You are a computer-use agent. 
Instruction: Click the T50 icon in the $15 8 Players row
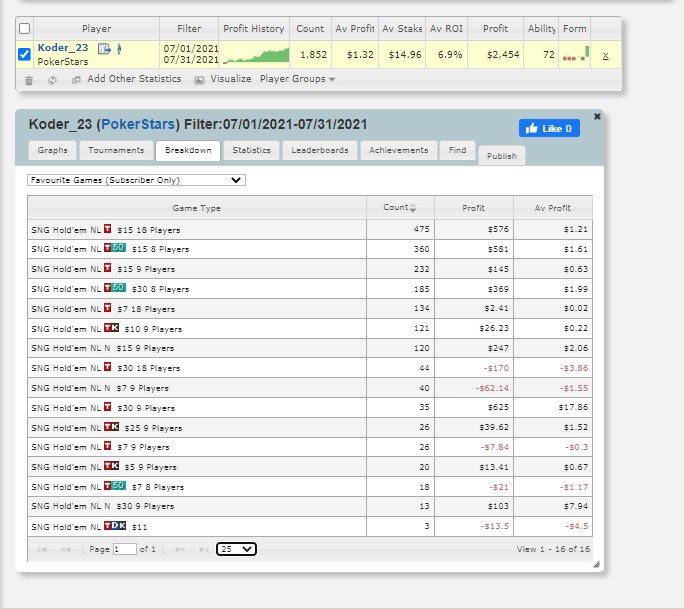point(115,248)
